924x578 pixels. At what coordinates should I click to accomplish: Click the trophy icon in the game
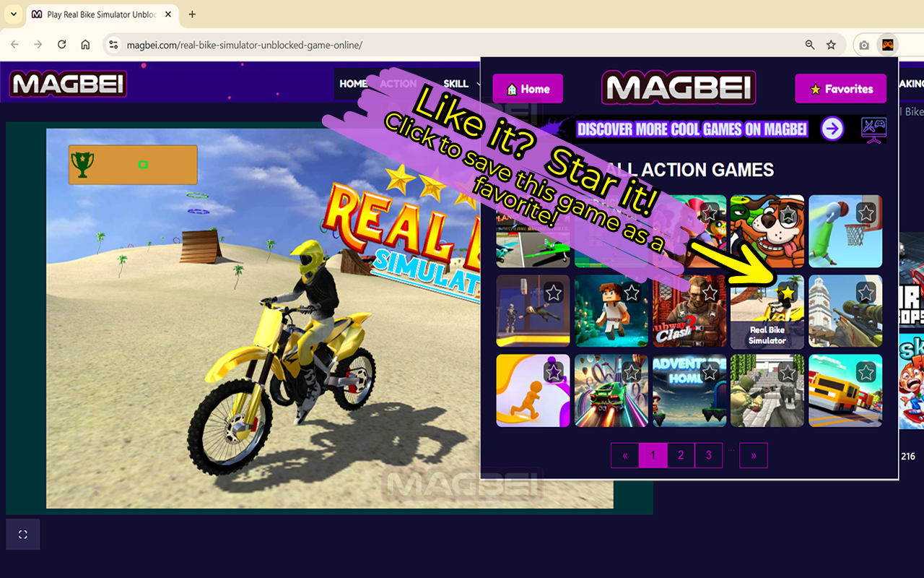(82, 165)
